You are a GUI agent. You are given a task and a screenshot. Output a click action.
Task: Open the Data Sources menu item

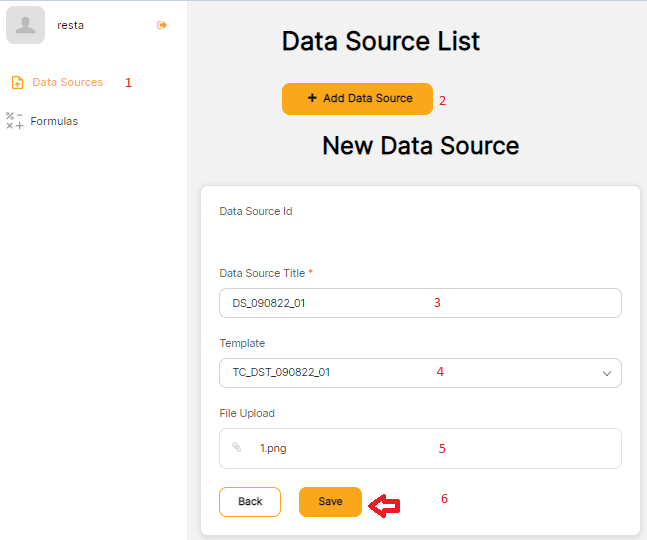(67, 82)
